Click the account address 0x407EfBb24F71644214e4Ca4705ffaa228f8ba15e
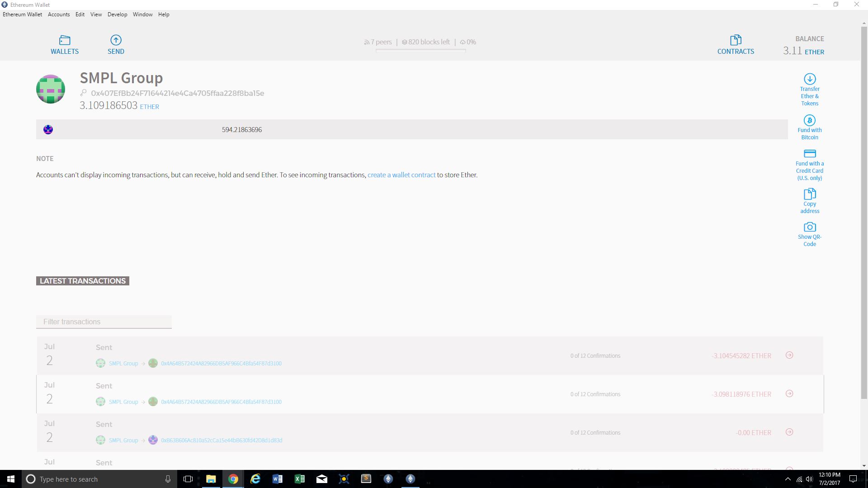 [178, 93]
